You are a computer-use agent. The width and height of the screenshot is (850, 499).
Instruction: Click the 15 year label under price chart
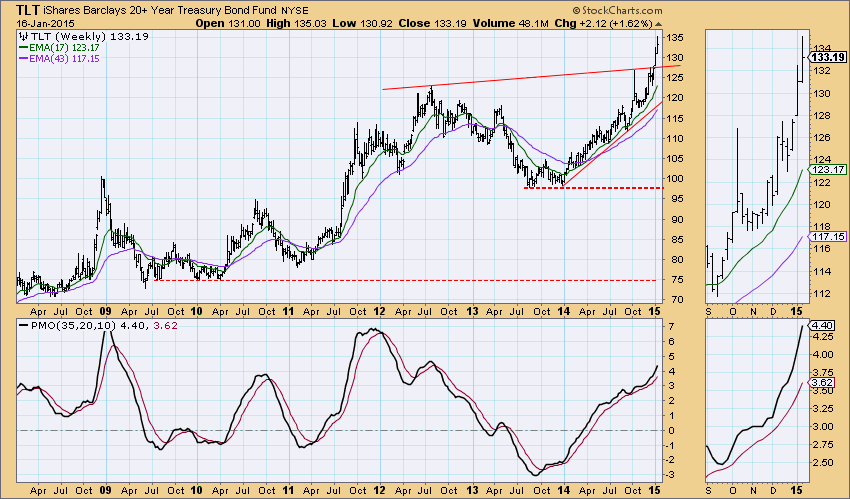click(x=654, y=312)
